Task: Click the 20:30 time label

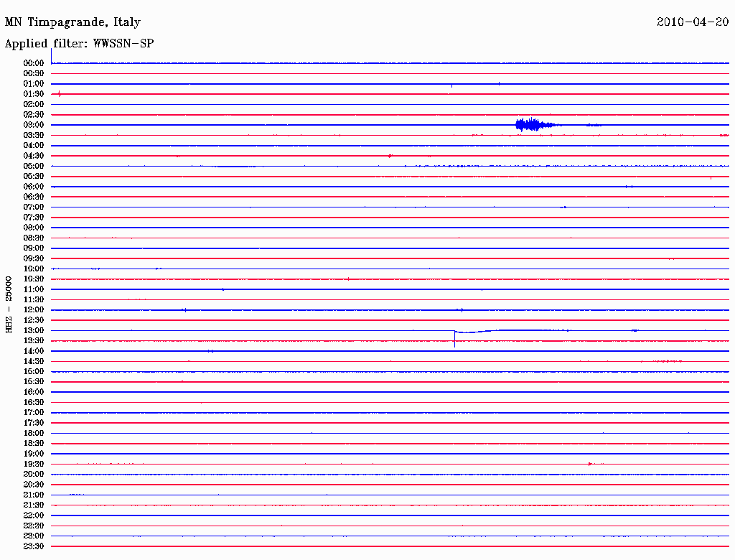Action: (x=34, y=485)
